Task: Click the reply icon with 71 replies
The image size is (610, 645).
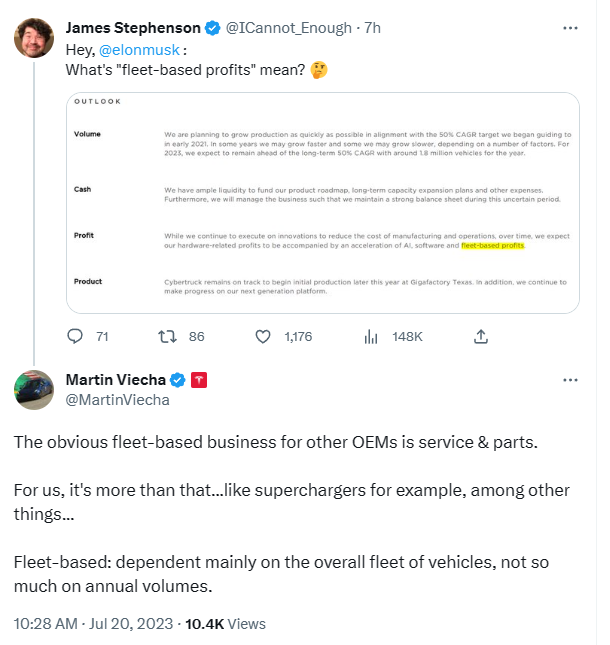Action: (x=76, y=337)
